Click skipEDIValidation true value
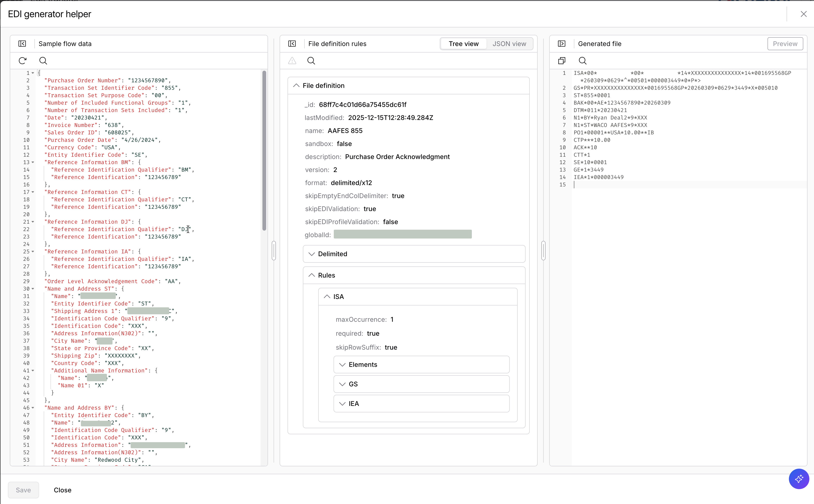Image resolution: width=814 pixels, height=504 pixels. (x=370, y=209)
